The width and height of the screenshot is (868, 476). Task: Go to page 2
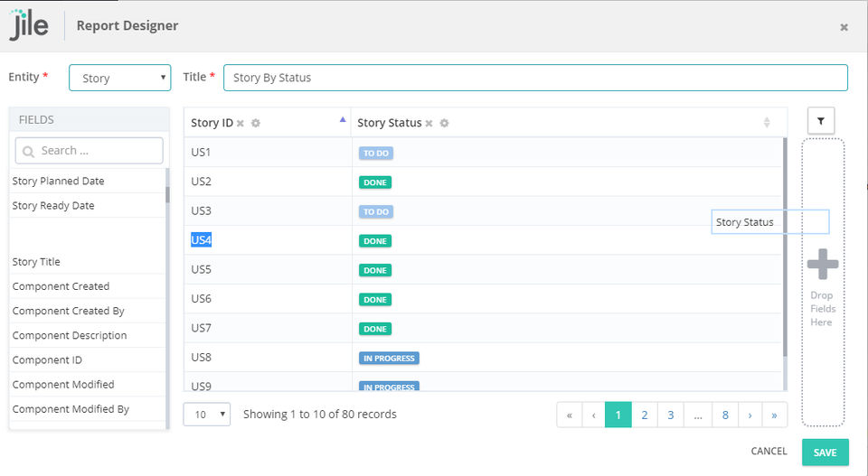point(645,415)
